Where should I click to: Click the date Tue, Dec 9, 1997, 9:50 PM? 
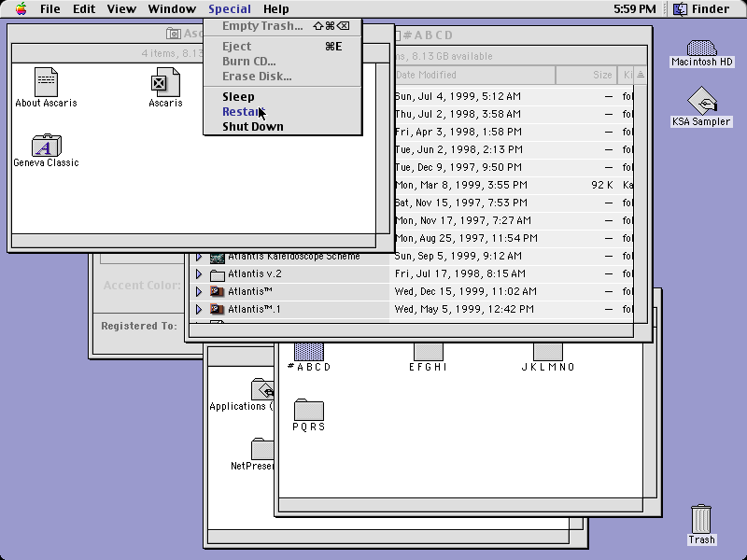click(458, 168)
